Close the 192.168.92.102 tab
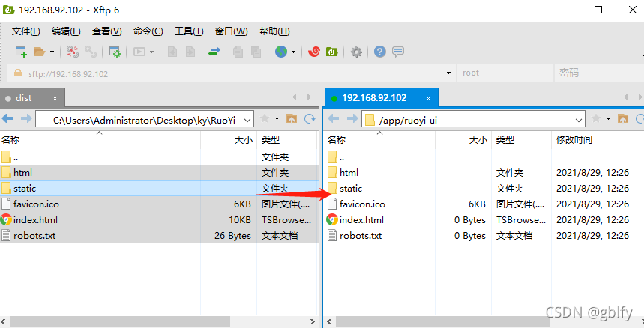644x328 pixels. pyautogui.click(x=428, y=98)
